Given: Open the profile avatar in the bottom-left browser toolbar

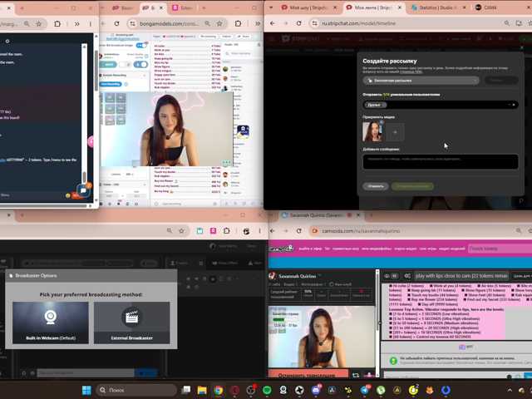Looking at the screenshot, I should coord(246,231).
